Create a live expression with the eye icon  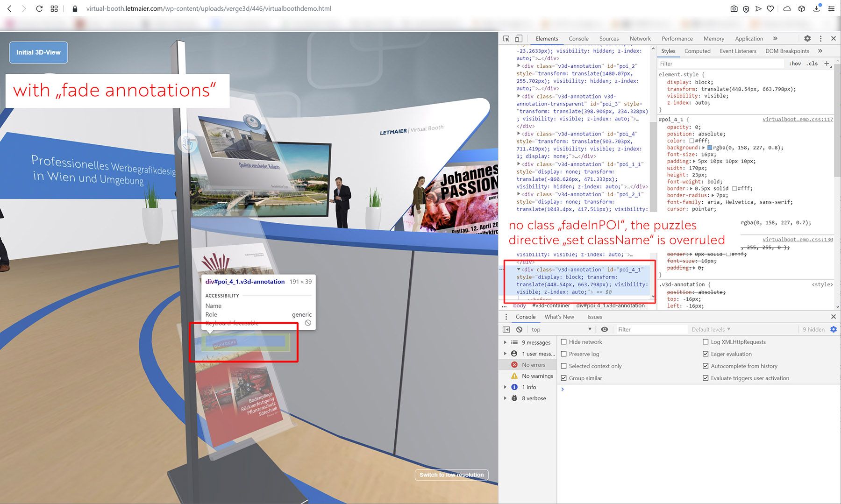[x=605, y=329]
